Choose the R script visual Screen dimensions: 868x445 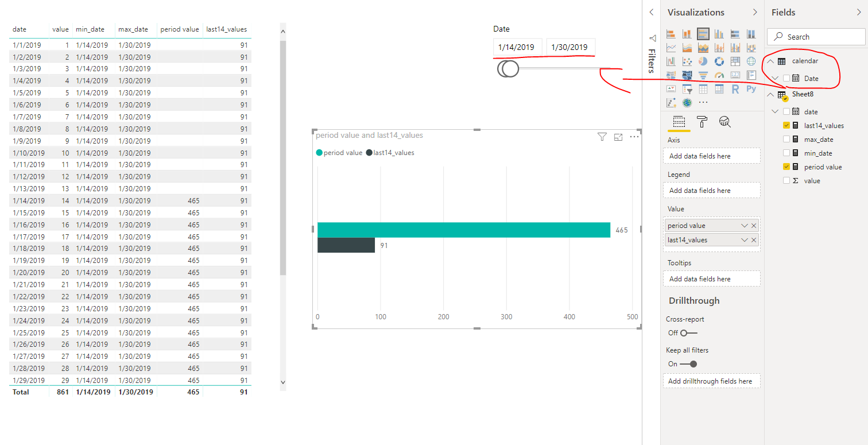[x=735, y=89]
